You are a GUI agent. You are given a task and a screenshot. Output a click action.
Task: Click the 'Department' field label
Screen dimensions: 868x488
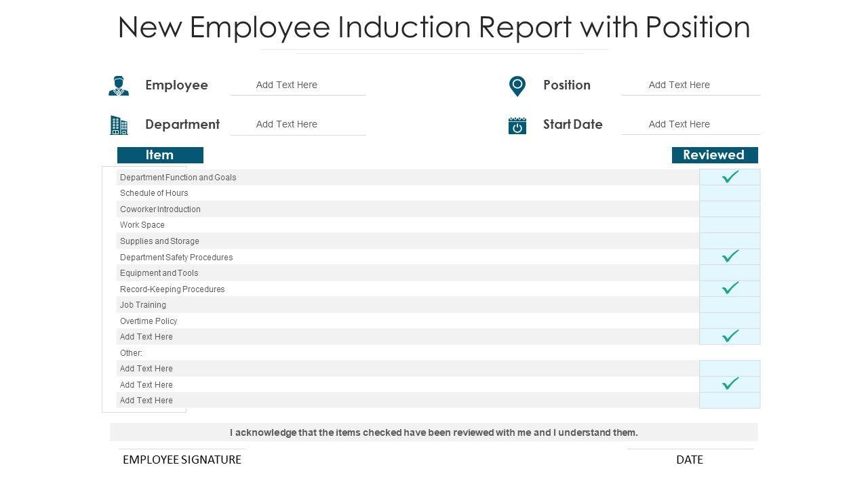pyautogui.click(x=182, y=125)
